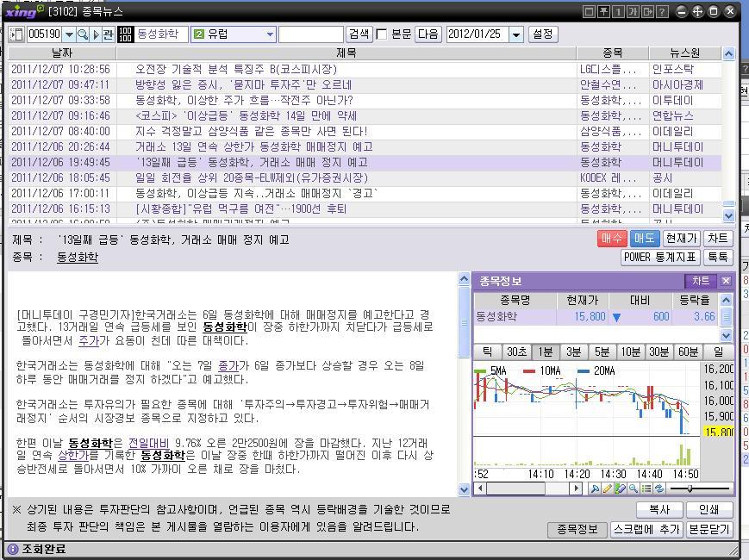Select the 30분 chart interval tab
Screen dimensions: 749x560
tap(659, 352)
